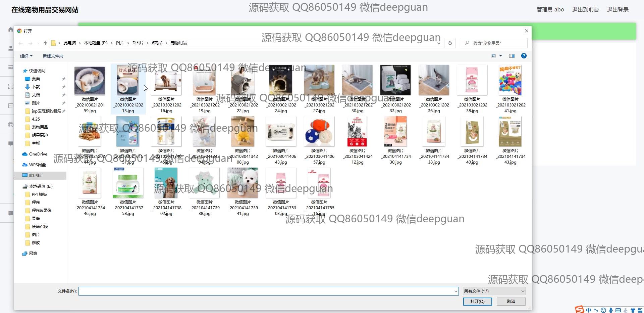
Task: Click the Up one level arrow
Action: (45, 43)
